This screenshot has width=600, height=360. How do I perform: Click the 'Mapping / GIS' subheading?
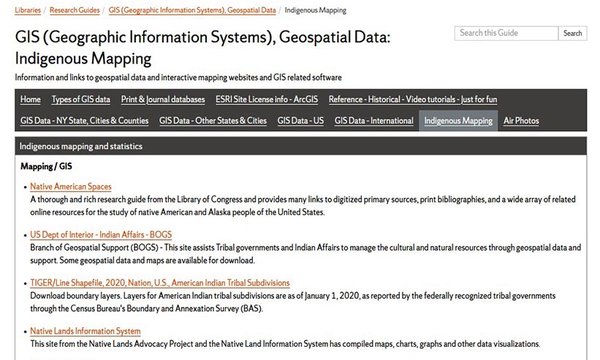46,166
